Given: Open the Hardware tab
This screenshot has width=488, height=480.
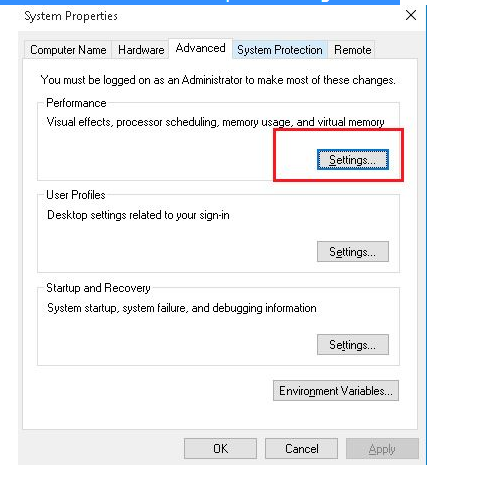Looking at the screenshot, I should (x=141, y=50).
